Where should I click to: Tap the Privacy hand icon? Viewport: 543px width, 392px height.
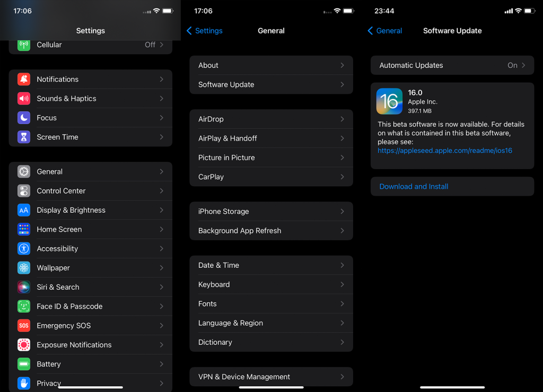point(23,384)
